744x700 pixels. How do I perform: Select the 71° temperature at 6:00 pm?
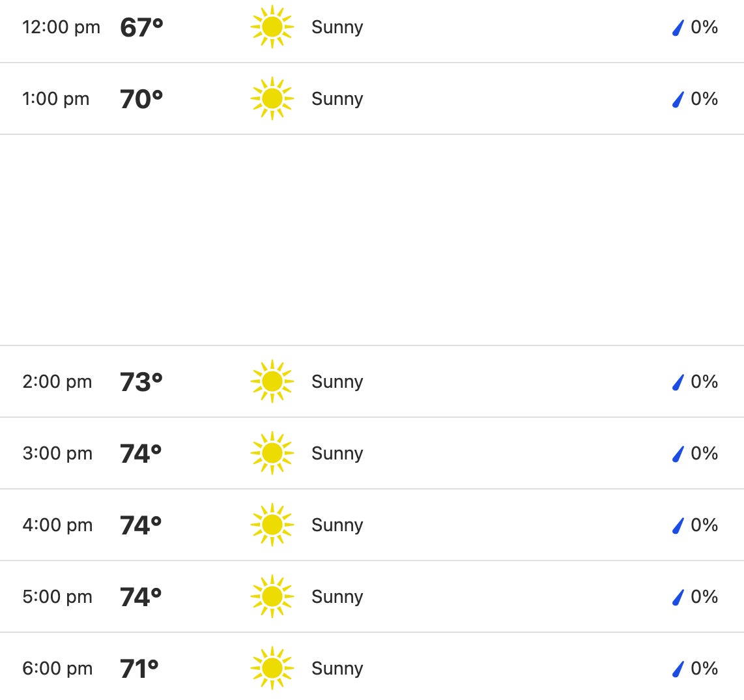click(x=139, y=669)
